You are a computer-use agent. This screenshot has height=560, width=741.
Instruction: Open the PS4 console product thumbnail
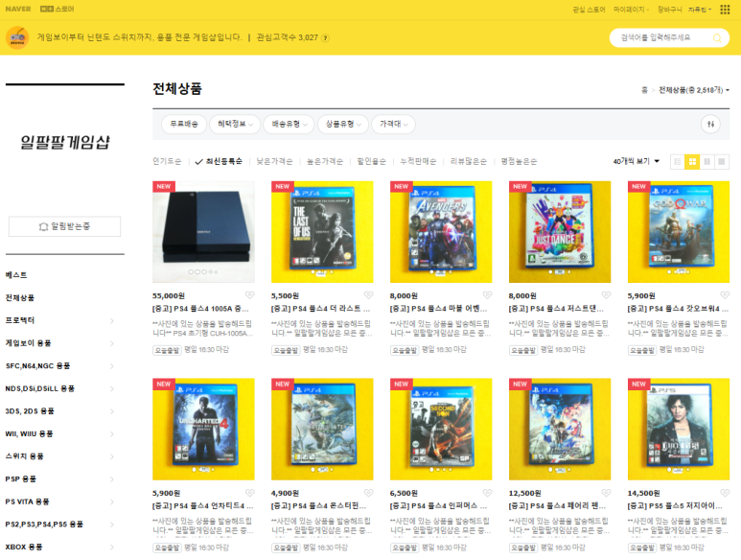click(x=203, y=232)
